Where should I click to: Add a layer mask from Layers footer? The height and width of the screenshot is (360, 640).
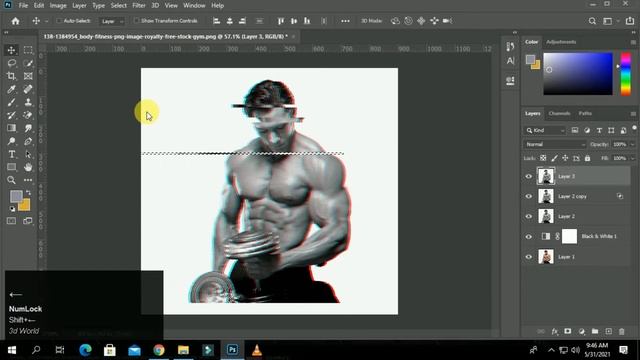click(x=568, y=331)
